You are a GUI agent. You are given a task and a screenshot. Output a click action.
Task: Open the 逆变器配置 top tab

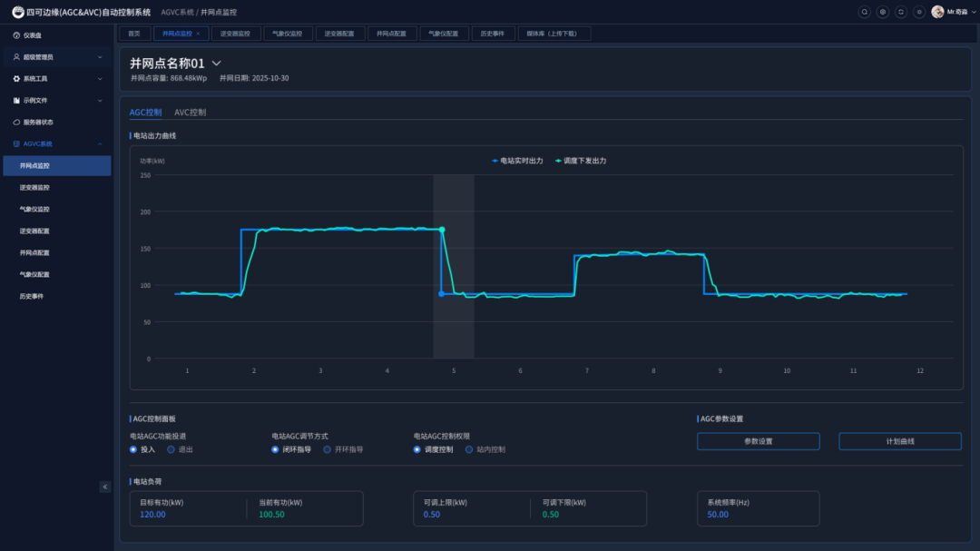[338, 34]
